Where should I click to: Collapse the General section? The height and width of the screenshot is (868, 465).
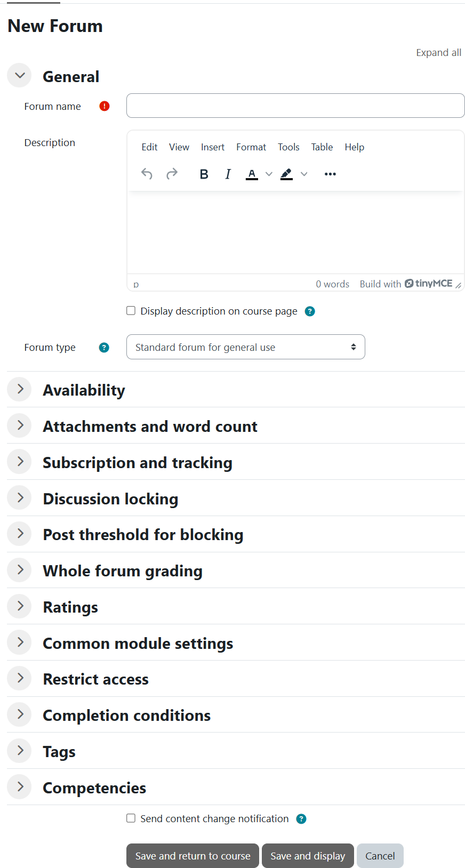tap(20, 76)
